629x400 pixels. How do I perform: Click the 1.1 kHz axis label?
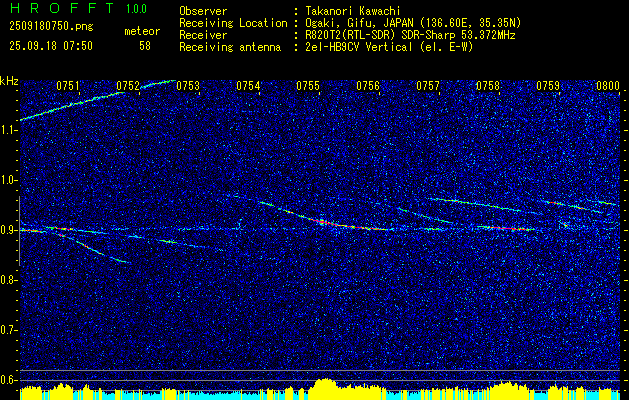(x=8, y=130)
